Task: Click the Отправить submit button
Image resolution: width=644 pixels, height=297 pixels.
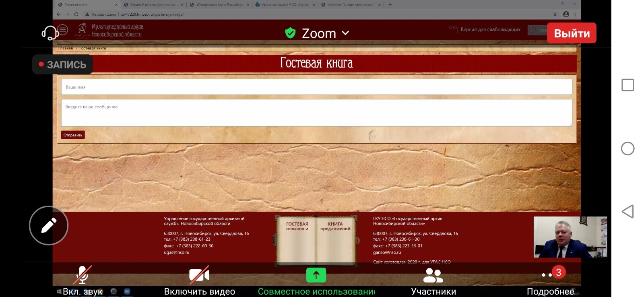Action: [x=73, y=135]
